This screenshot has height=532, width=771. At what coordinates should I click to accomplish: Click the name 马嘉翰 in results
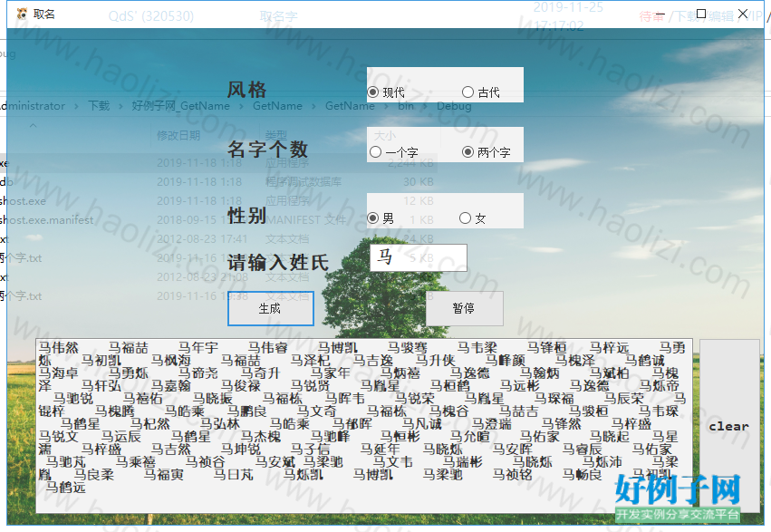pyautogui.click(x=171, y=386)
